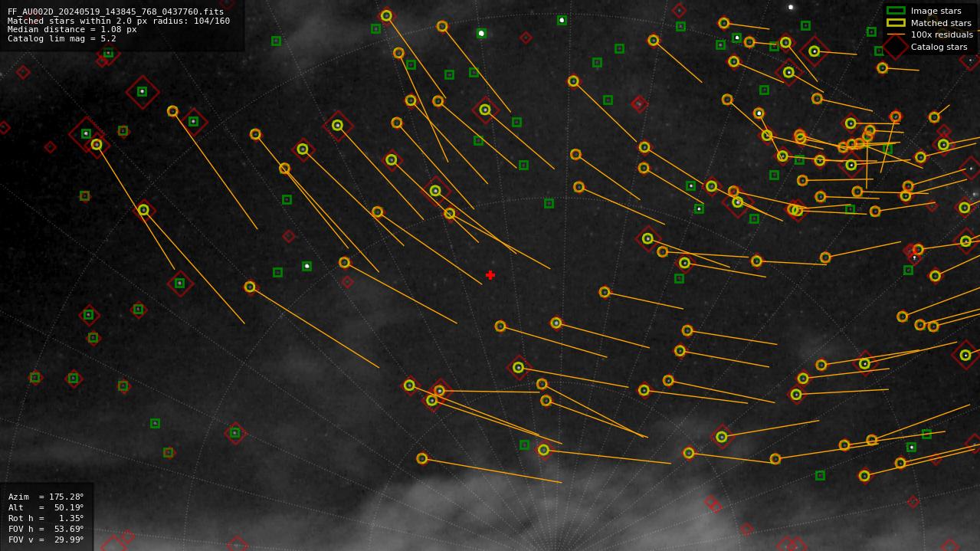The image size is (980, 551).
Task: Select the '100x residuals' legend label
Action: [x=942, y=34]
